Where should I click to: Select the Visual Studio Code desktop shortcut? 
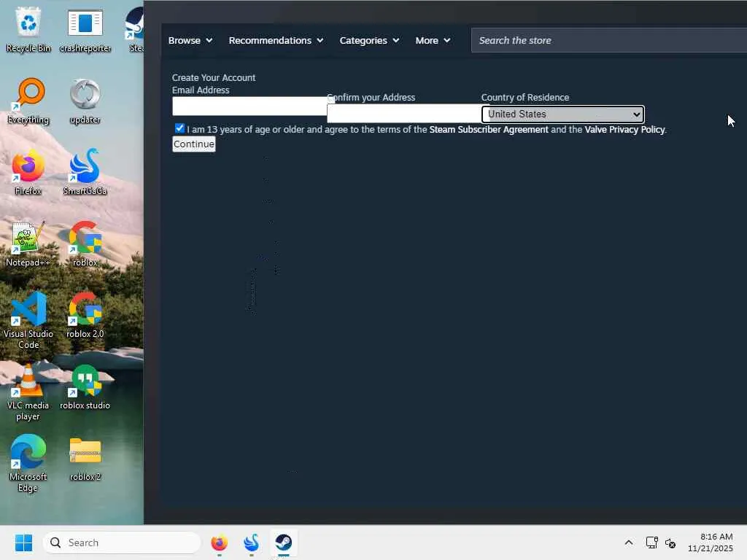[x=28, y=321]
